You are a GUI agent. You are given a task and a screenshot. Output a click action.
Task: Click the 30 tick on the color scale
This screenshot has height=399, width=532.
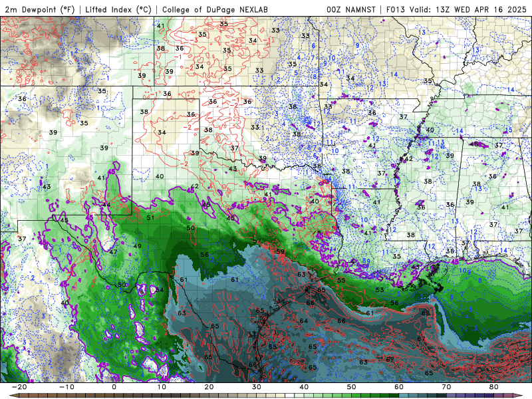(x=257, y=387)
